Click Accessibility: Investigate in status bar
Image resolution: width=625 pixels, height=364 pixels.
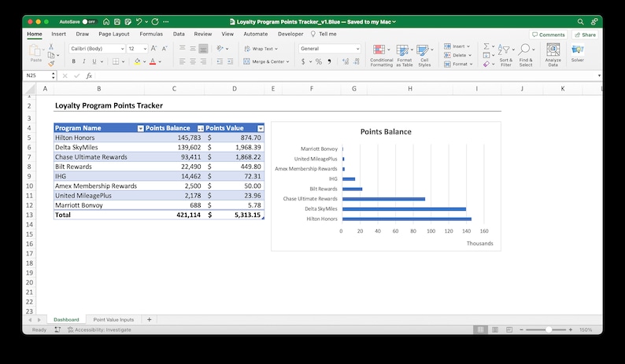pyautogui.click(x=99, y=329)
